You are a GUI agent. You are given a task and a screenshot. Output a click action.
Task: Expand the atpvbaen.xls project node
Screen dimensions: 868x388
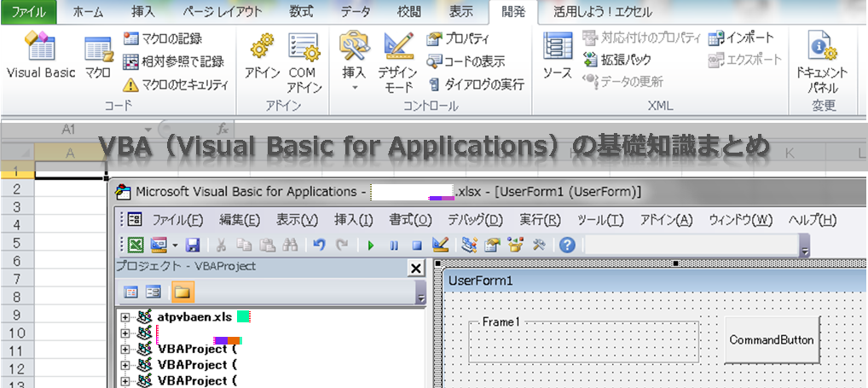coord(125,318)
